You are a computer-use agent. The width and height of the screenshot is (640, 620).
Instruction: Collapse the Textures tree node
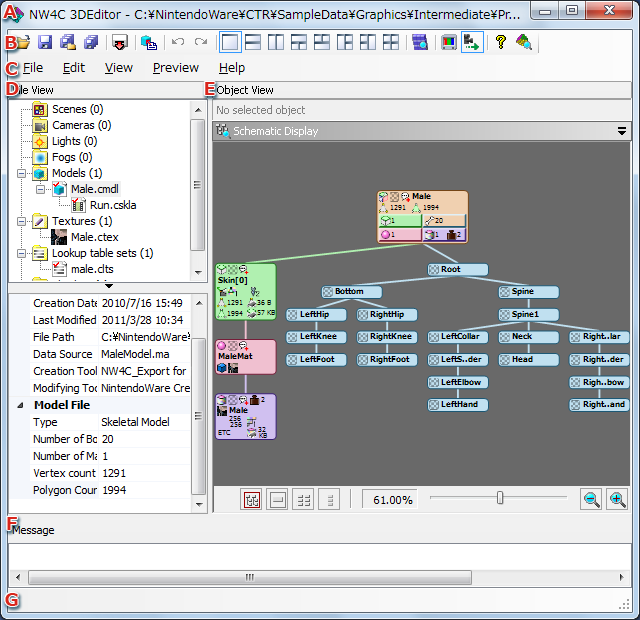22,221
